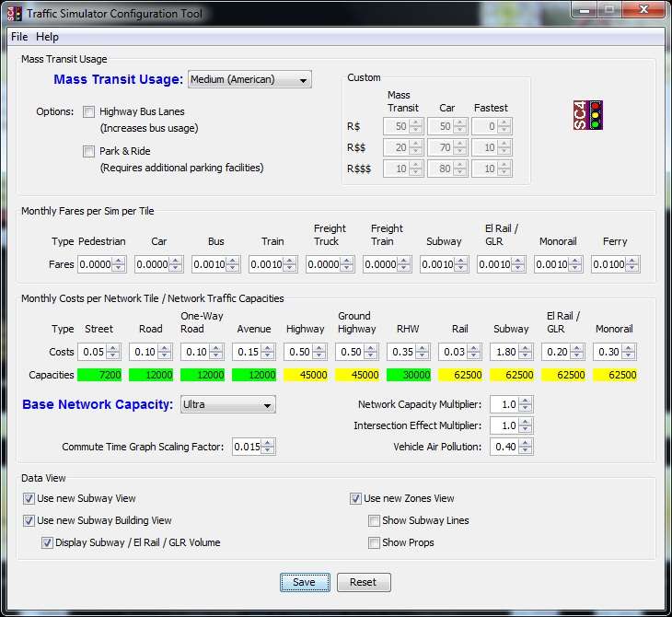Click the R$$$ Car custom stepper

[460, 169]
